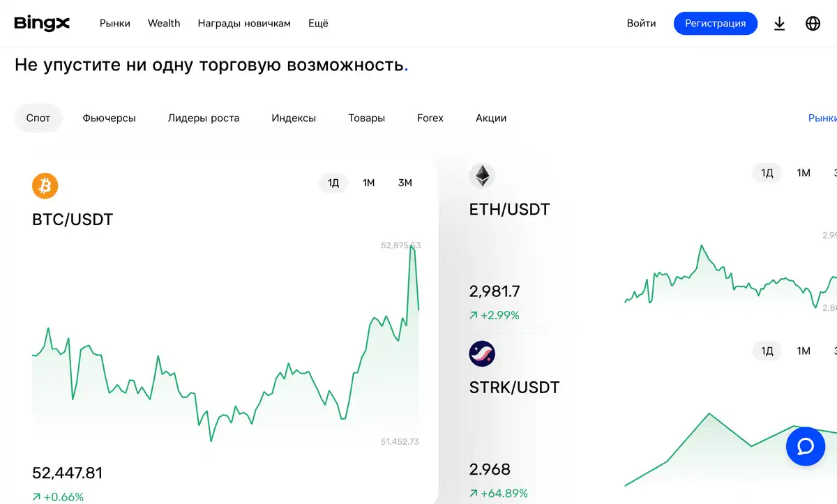The width and height of the screenshot is (837, 504).
Task: Switch BTC chart to 1М range
Action: (368, 183)
